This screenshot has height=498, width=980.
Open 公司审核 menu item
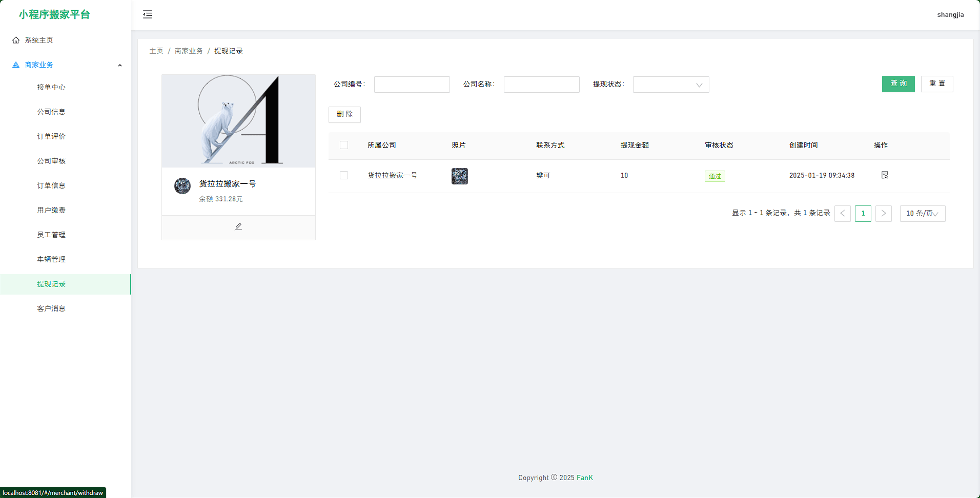click(66, 161)
